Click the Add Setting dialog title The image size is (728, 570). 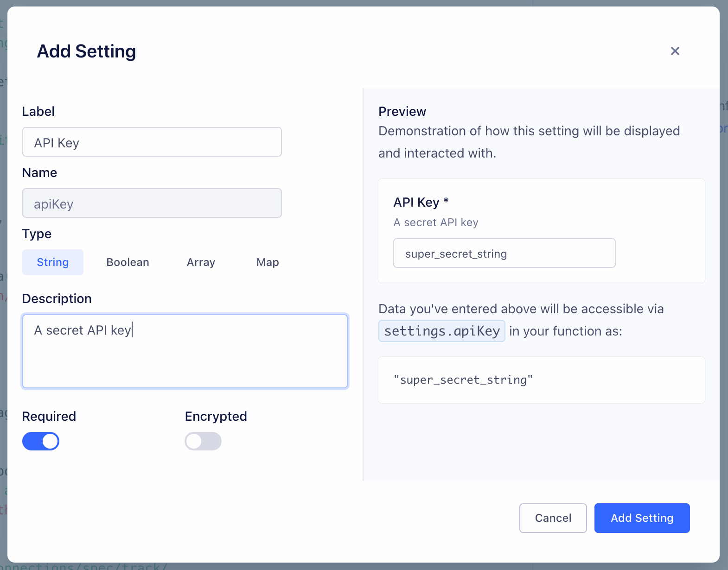86,51
